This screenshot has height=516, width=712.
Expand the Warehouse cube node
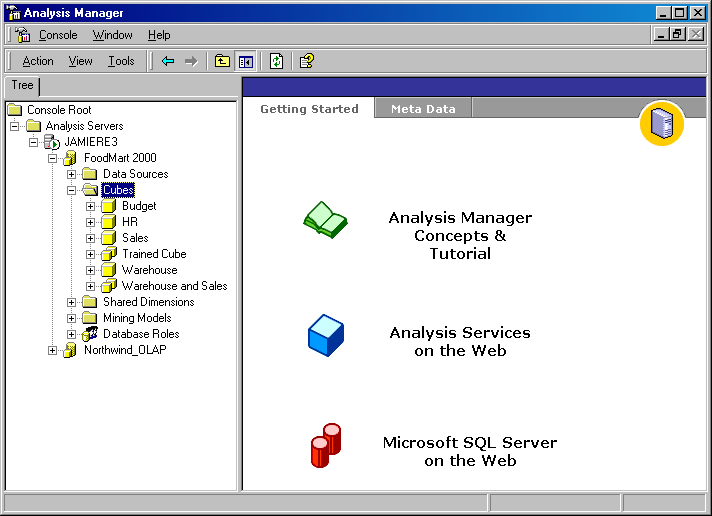tap(90, 270)
